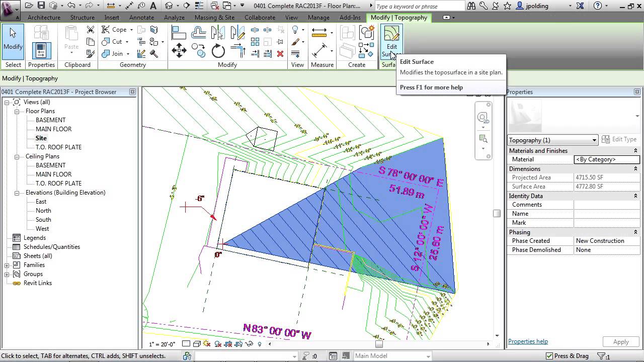Click the Cut to Clipboard scissors icon
644x362 pixels.
point(91,30)
